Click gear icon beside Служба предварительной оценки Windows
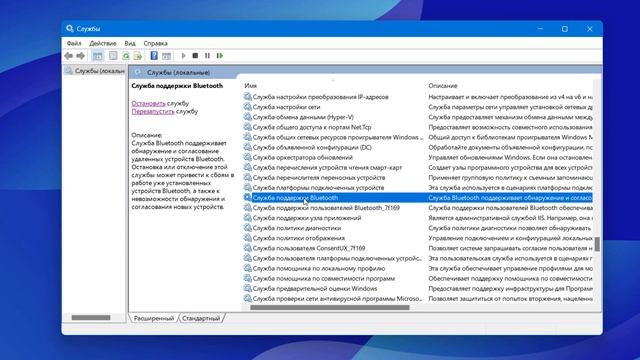The image size is (640, 360). [247, 288]
